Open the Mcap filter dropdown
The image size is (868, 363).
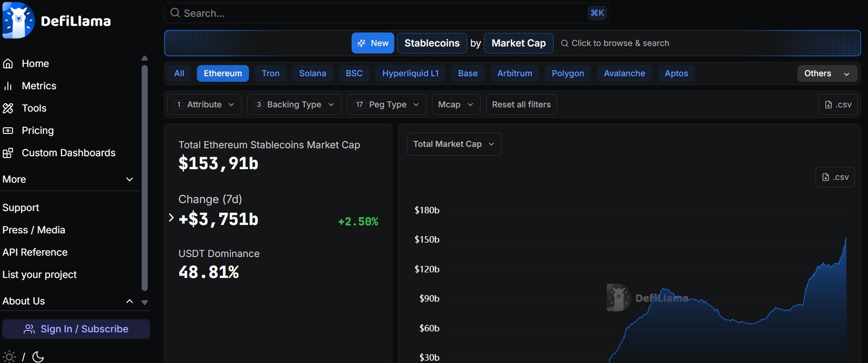click(x=456, y=105)
